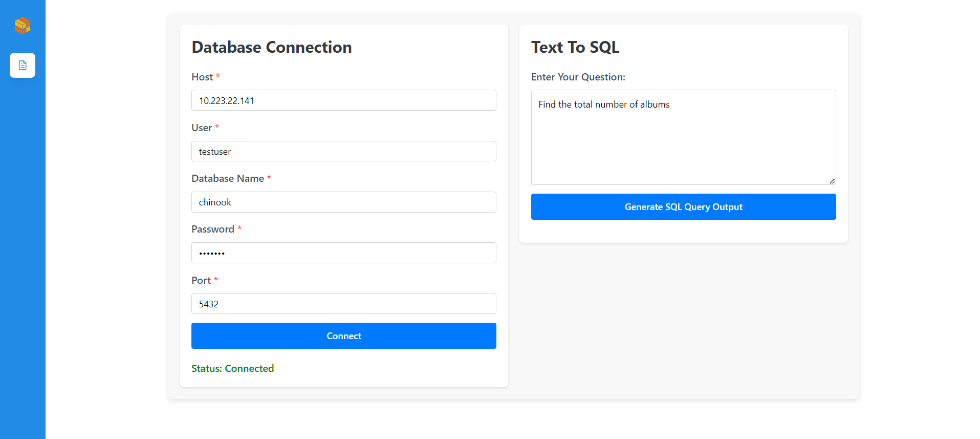Click the textarea resize handle
This screenshot has height=439, width=980.
[x=832, y=180]
